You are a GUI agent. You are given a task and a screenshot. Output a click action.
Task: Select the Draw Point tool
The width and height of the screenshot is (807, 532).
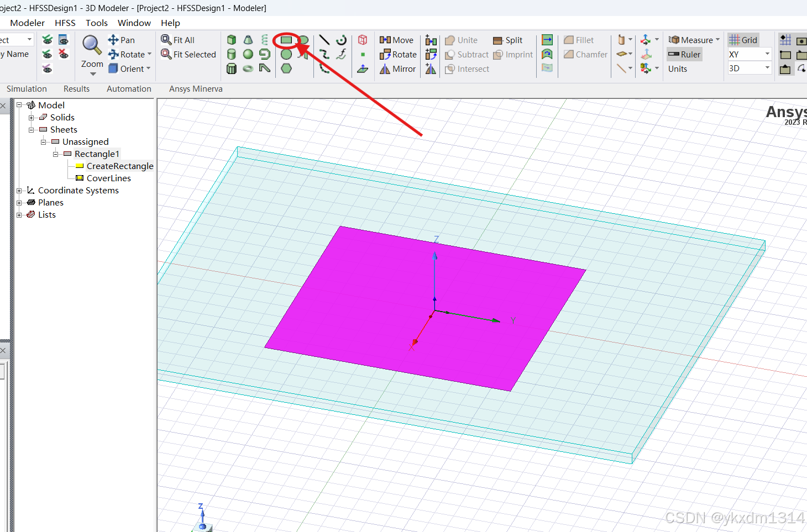(363, 54)
